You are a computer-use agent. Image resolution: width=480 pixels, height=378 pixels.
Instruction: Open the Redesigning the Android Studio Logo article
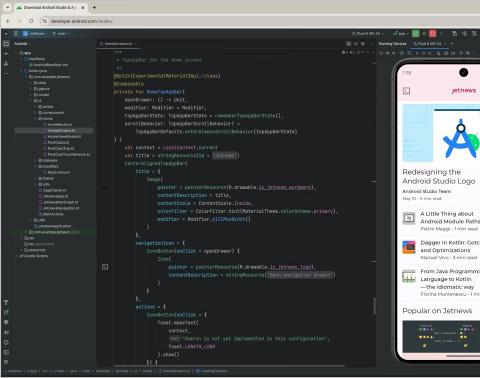(x=439, y=177)
